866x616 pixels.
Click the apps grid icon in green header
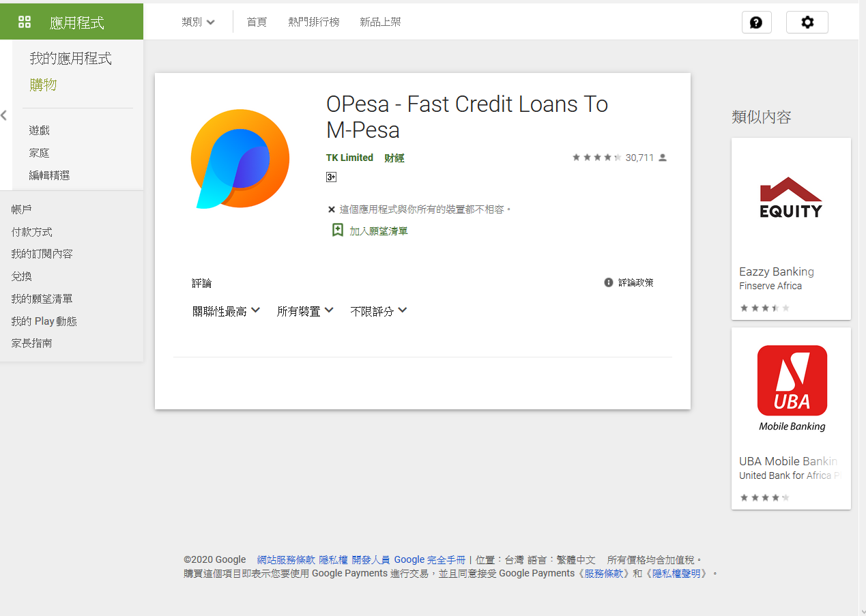[x=25, y=22]
